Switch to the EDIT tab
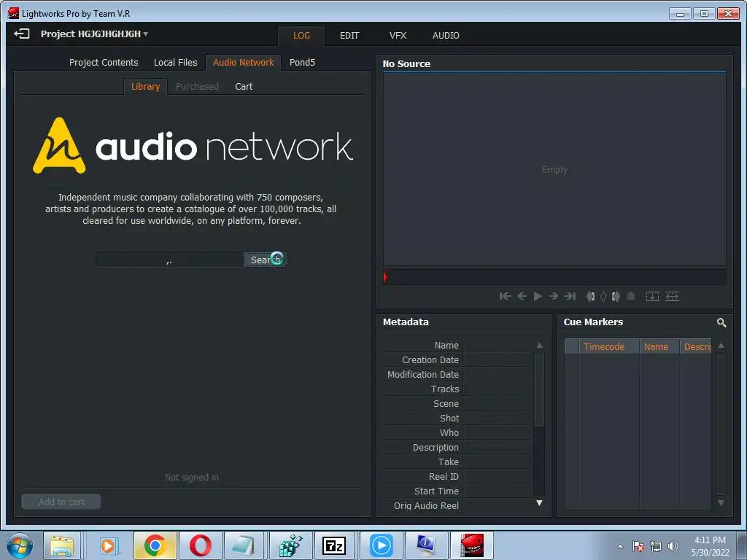This screenshot has height=560, width=747. (349, 36)
